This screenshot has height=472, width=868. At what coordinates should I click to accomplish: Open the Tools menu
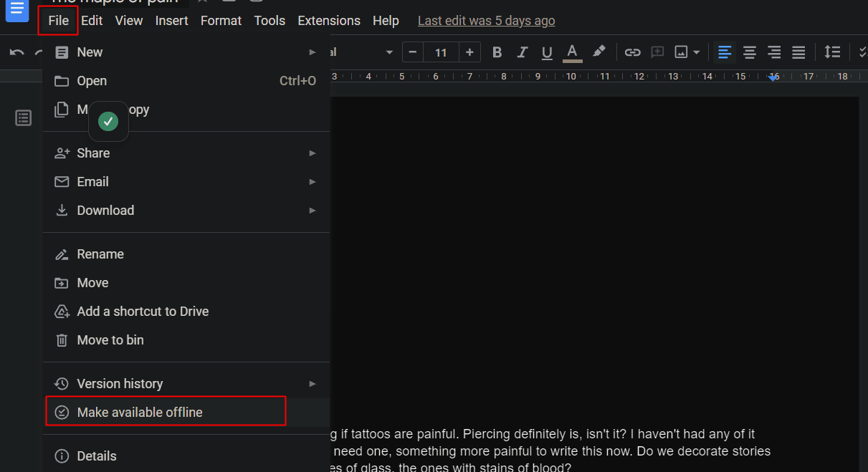click(x=270, y=21)
